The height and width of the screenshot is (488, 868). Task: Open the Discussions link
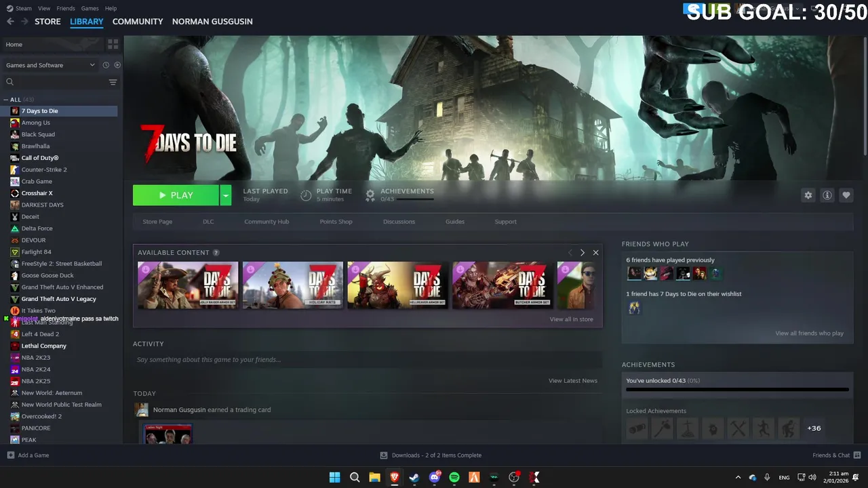(x=399, y=222)
